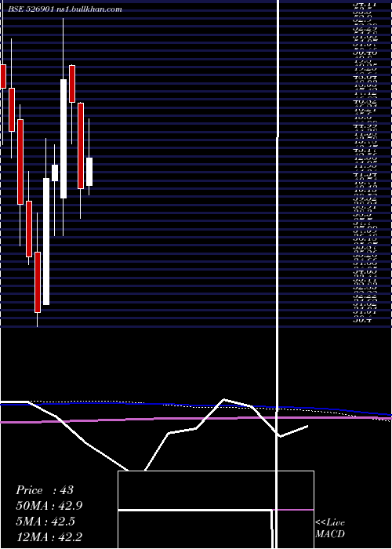The width and height of the screenshot is (392, 549).
Task: Click the lowest red candlestick near chart bottom
Action: [x=38, y=282]
